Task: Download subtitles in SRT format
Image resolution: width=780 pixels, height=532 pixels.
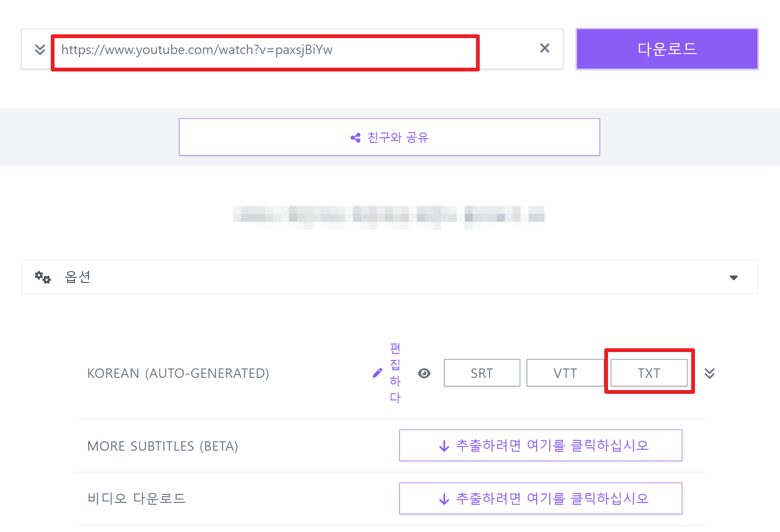Action: (x=482, y=373)
